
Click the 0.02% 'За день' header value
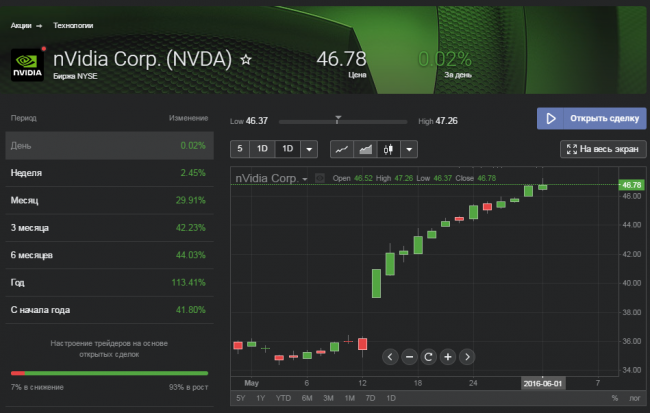(445, 59)
